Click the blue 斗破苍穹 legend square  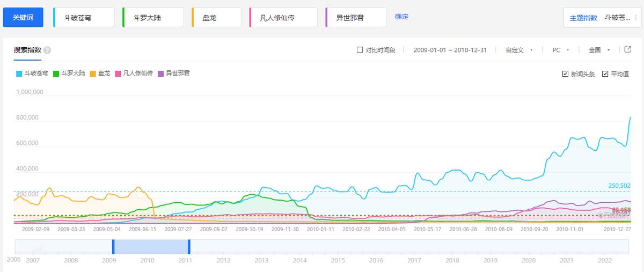click(19, 73)
